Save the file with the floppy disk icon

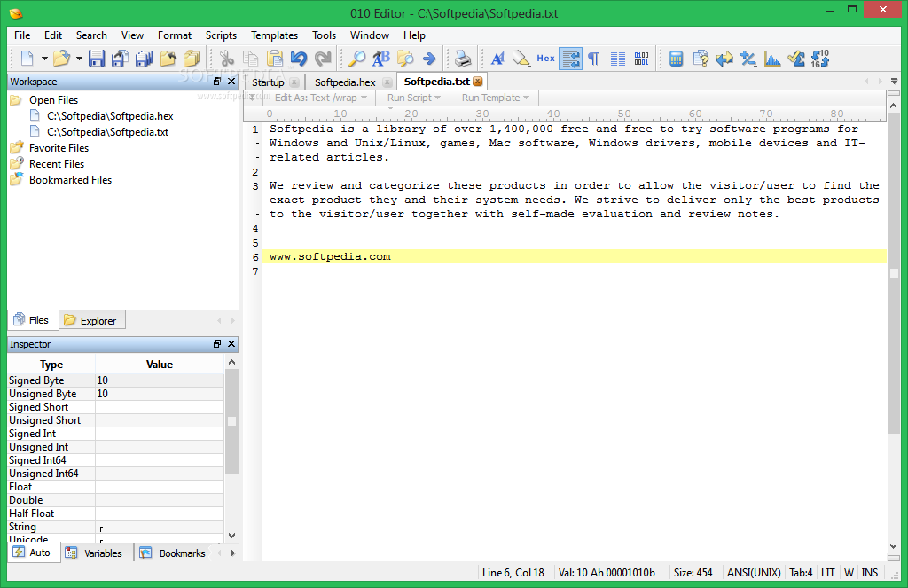pyautogui.click(x=96, y=59)
